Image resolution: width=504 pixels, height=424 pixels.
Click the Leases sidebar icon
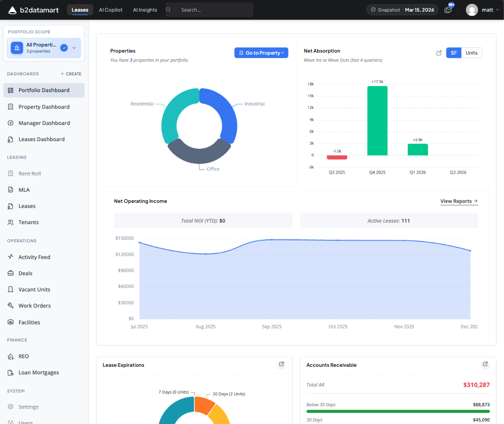point(11,206)
